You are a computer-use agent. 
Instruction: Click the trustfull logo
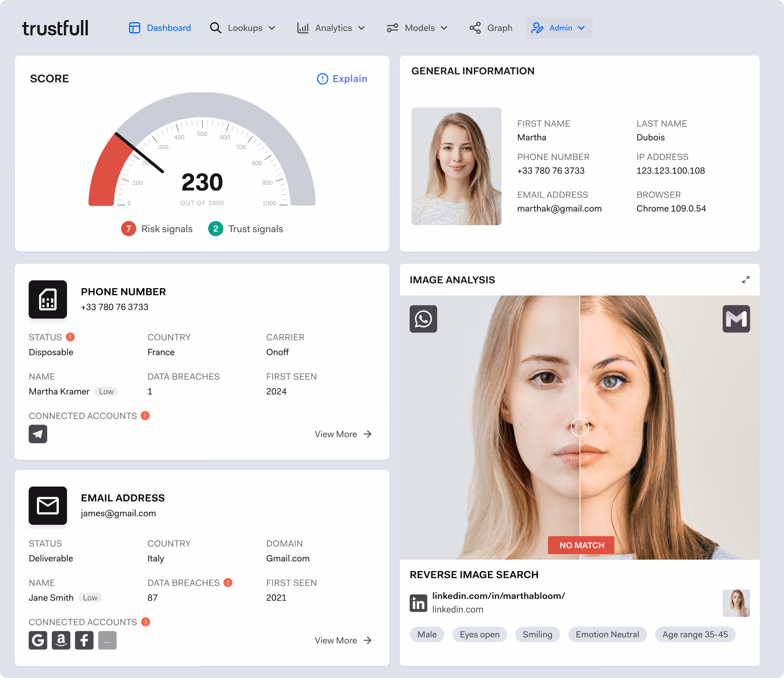pos(55,28)
